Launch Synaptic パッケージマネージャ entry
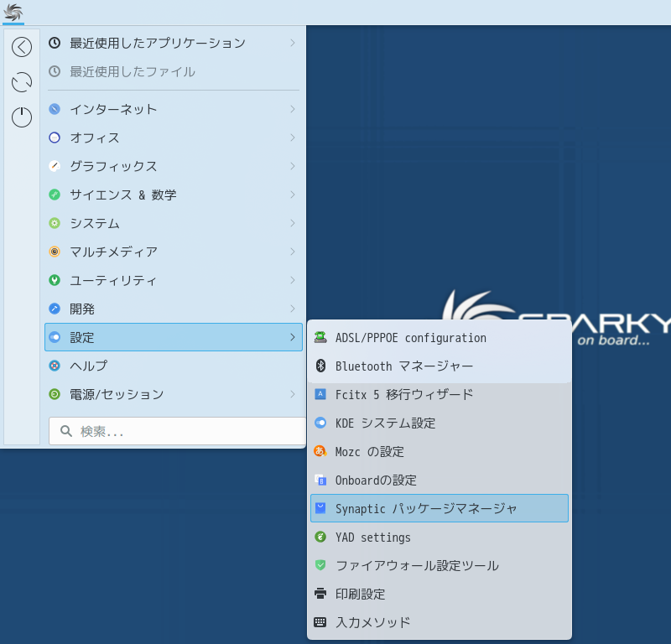The height and width of the screenshot is (644, 671). tap(440, 508)
